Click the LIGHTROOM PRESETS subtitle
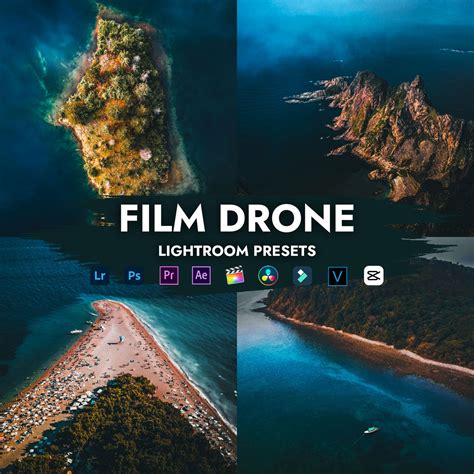 click(237, 251)
